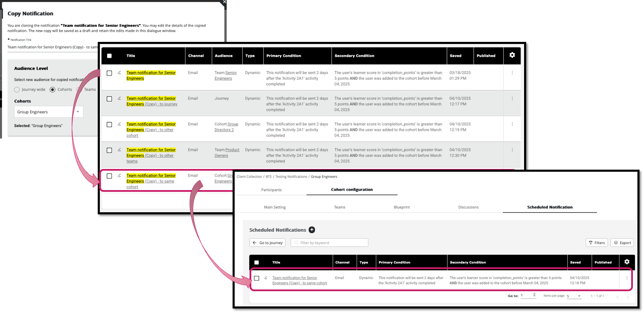This screenshot has width=644, height=313.
Task: Click the Notification Title input field
Action: 53,47
